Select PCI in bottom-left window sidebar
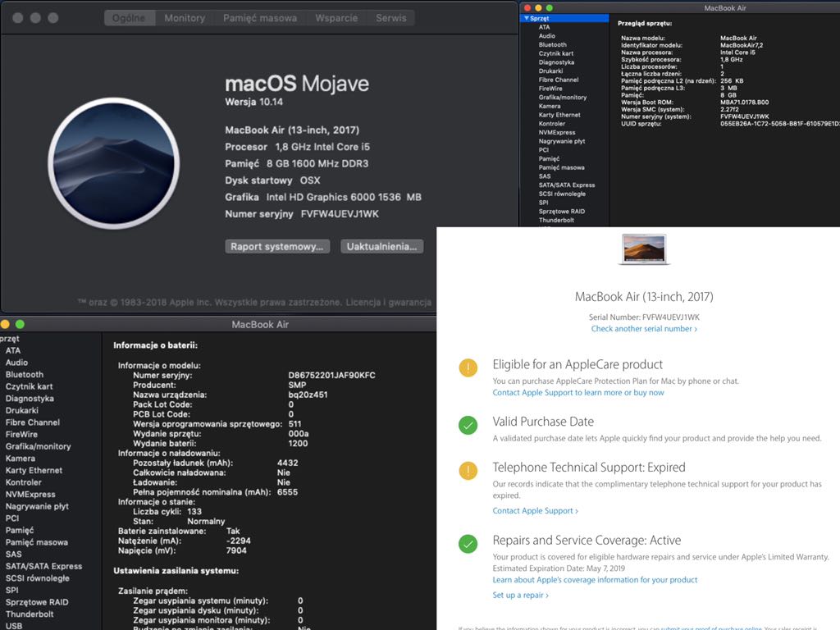840x630 pixels. 12,518
